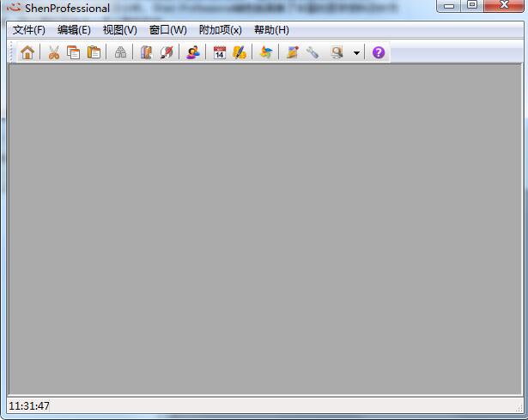
Task: Click the clipboard Paste icon
Action: coord(94,52)
